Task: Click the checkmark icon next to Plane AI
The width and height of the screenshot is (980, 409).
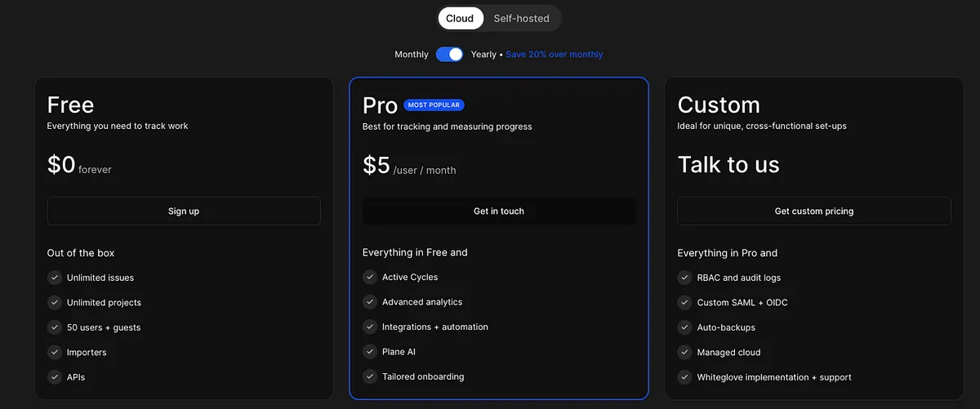Action: click(x=370, y=352)
